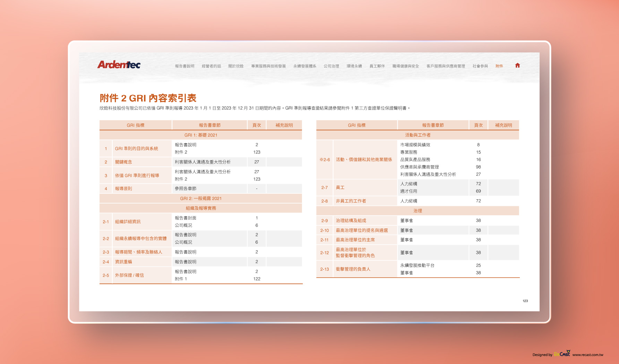Click the 2-12 indicator number

(x=325, y=253)
